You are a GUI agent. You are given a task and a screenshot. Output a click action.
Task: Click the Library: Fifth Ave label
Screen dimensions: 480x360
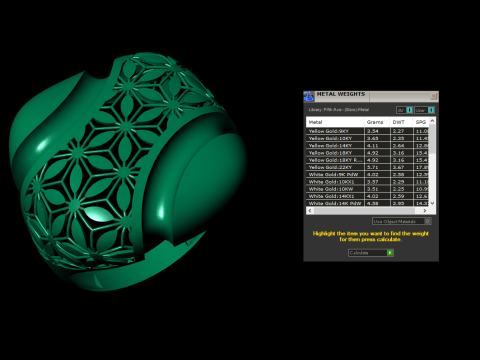[x=339, y=110]
